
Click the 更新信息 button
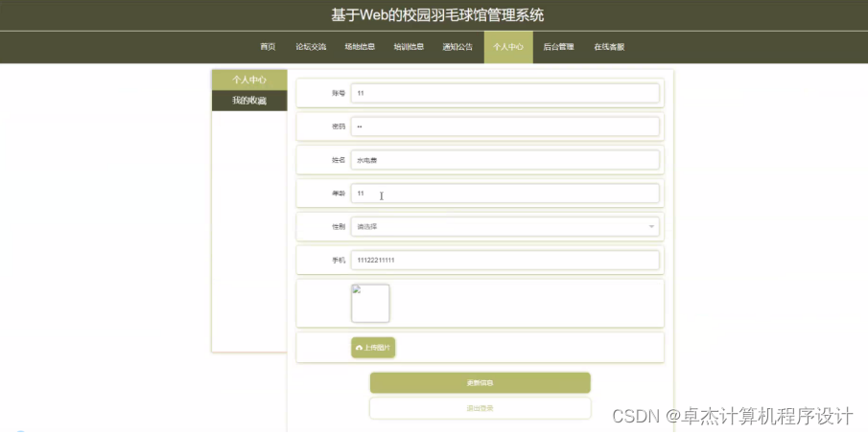[480, 382]
